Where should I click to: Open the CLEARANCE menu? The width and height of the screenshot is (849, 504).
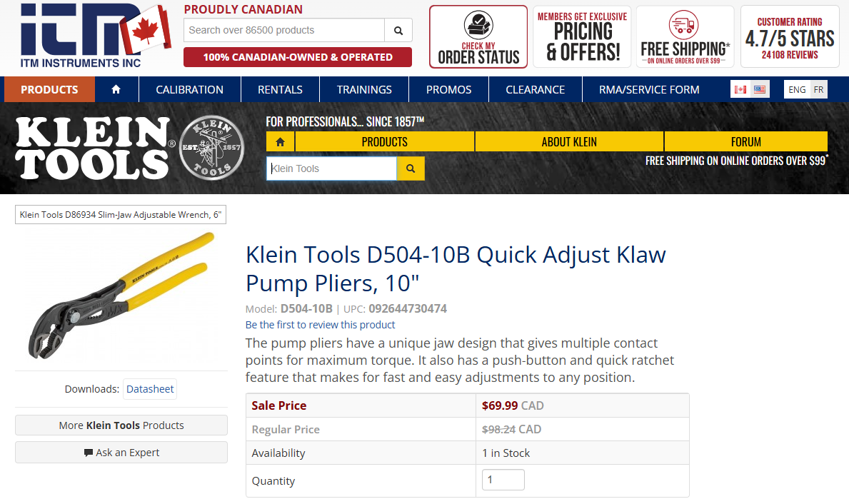[x=535, y=89]
